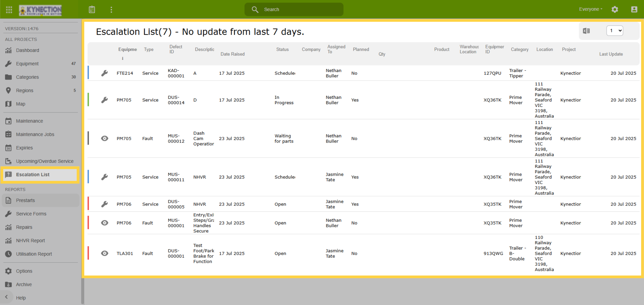Click the Archive box icon
Screen dimensions: 644x305
[9, 284]
